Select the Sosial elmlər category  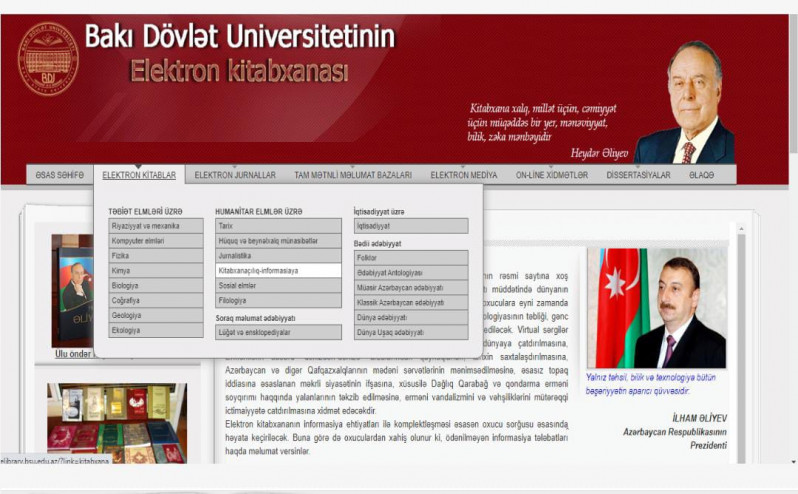pyautogui.click(x=278, y=285)
